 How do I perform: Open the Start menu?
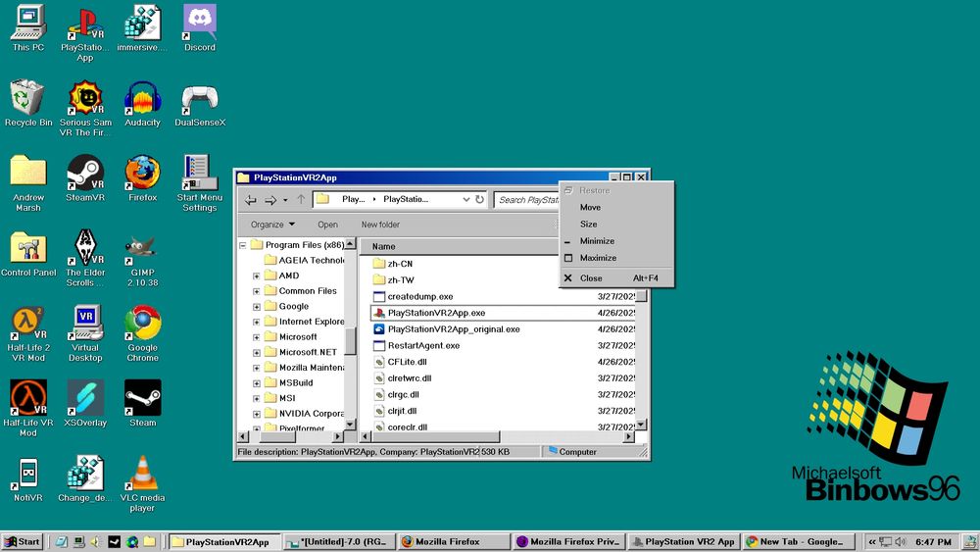pos(22,541)
